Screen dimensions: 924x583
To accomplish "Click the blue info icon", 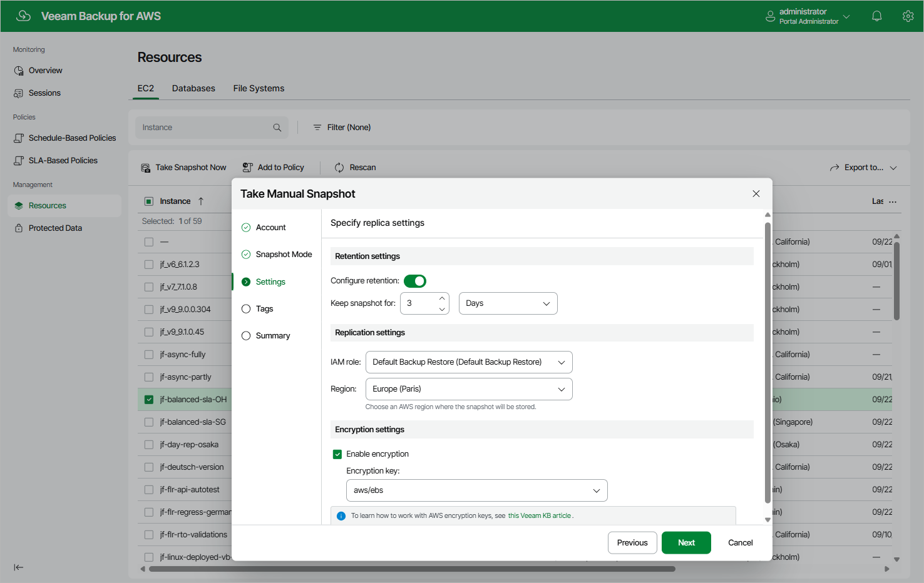I will [x=341, y=516].
